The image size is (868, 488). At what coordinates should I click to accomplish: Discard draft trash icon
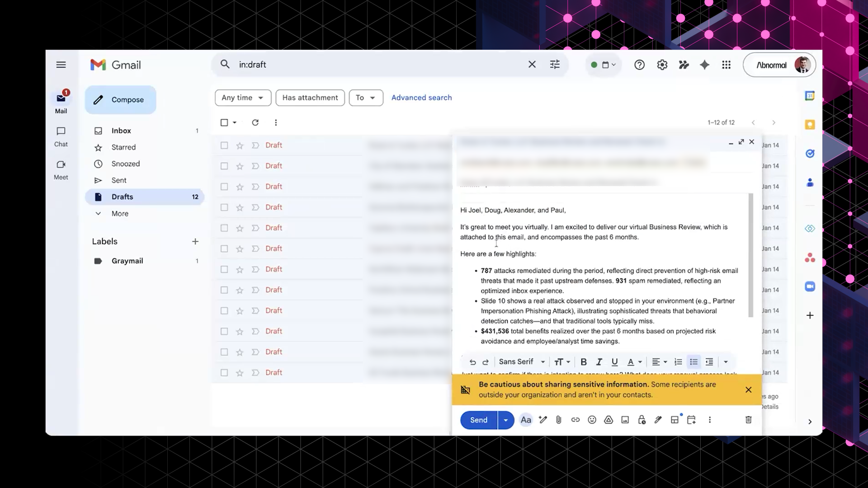pos(748,420)
